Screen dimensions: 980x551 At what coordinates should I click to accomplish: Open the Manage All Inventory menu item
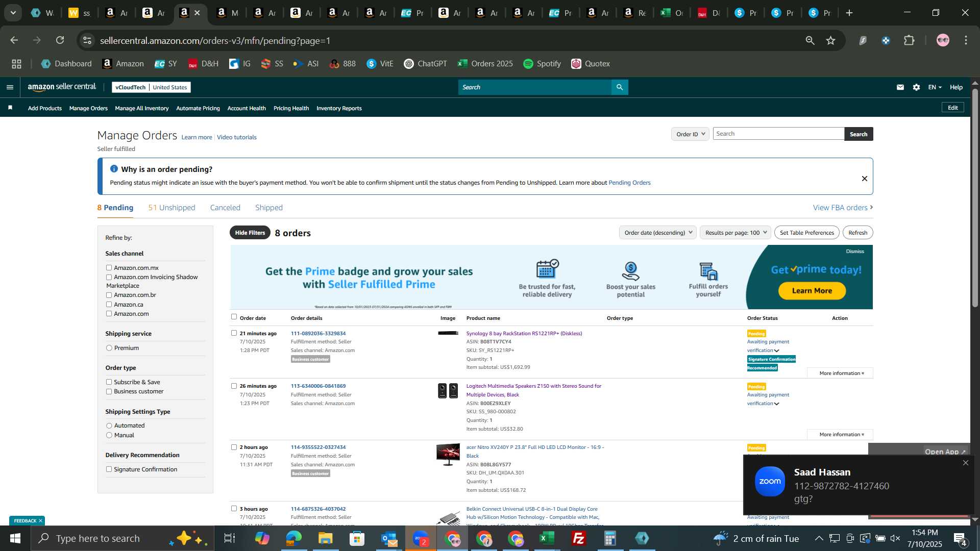coord(142,108)
